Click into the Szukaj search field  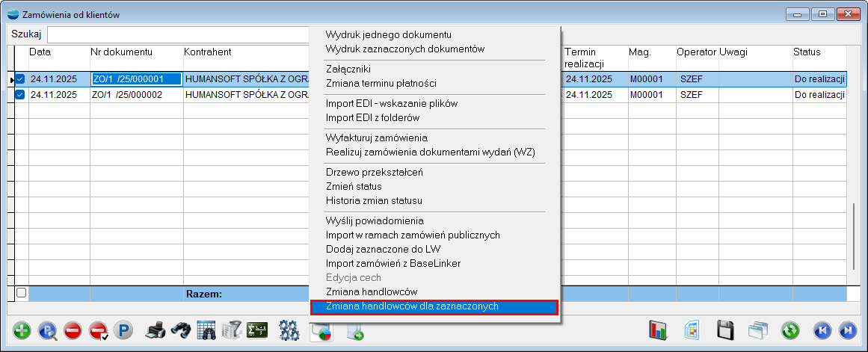click(x=178, y=35)
